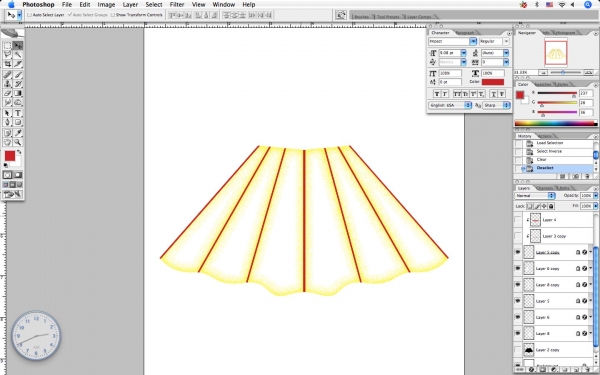Image resolution: width=600 pixels, height=375 pixels.
Task: Select the Healing Brush tool
Action: 7,75
